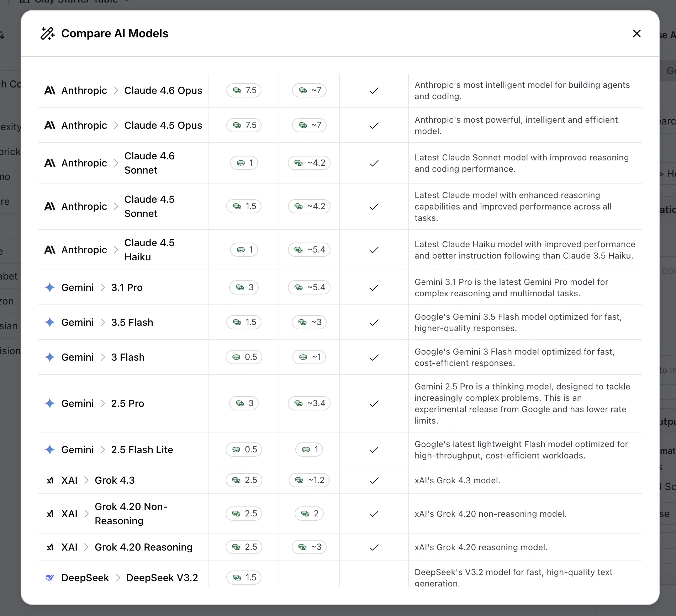Click the Anthropic logo in the Claude 4.6 Opus row
Image resolution: width=676 pixels, height=616 pixels.
[50, 91]
